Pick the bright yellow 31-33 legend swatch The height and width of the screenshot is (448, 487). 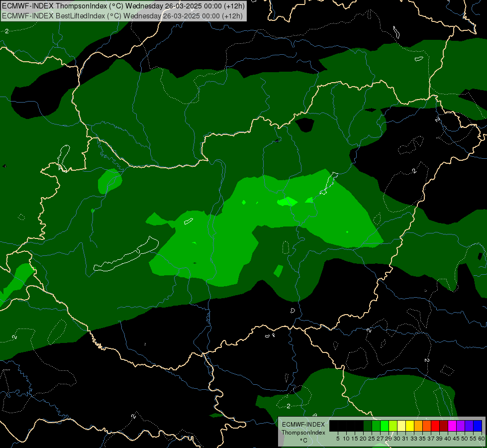410,426
